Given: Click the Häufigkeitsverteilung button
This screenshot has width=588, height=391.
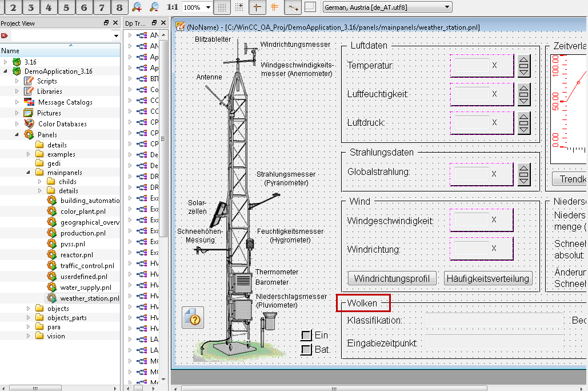Looking at the screenshot, I should 488,278.
